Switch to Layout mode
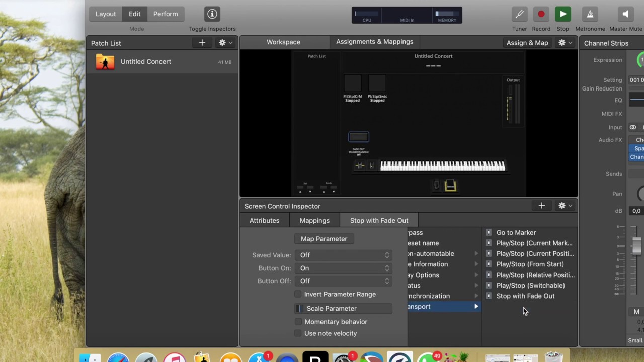The width and height of the screenshot is (644, 362). [x=106, y=14]
